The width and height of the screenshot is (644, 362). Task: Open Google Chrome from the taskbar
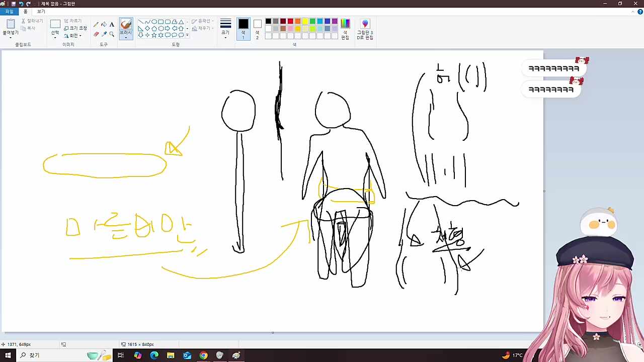click(203, 355)
